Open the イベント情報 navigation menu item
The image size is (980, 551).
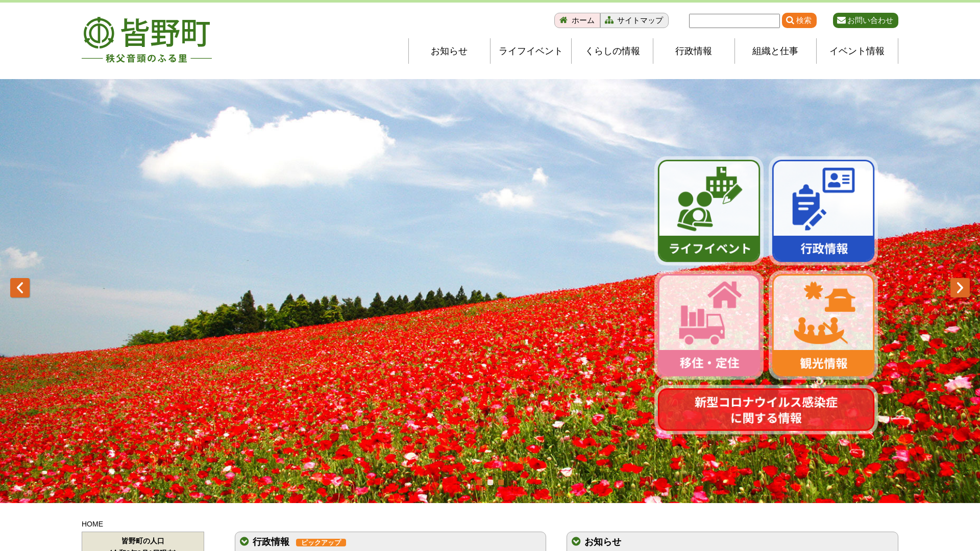(x=856, y=51)
